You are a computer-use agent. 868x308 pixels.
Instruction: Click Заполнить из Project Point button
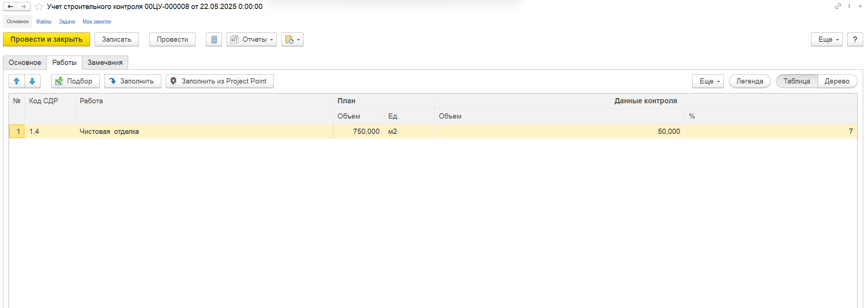click(x=219, y=81)
